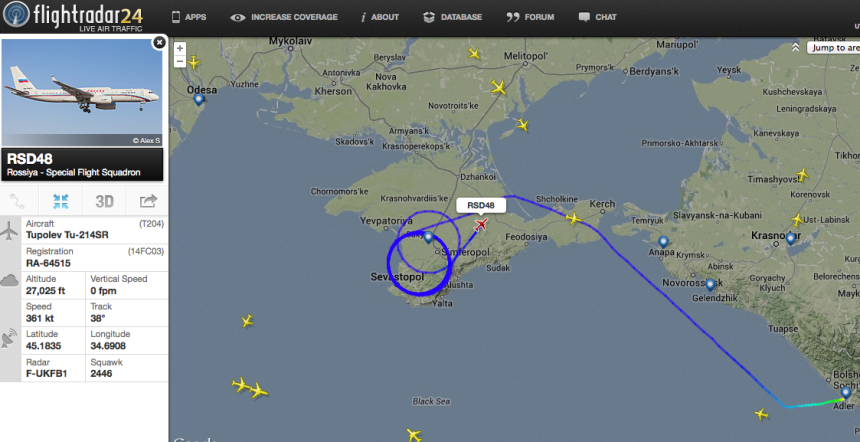This screenshot has height=442, width=860.
Task: Click the Simferopol airport pin marker
Action: [x=429, y=238]
